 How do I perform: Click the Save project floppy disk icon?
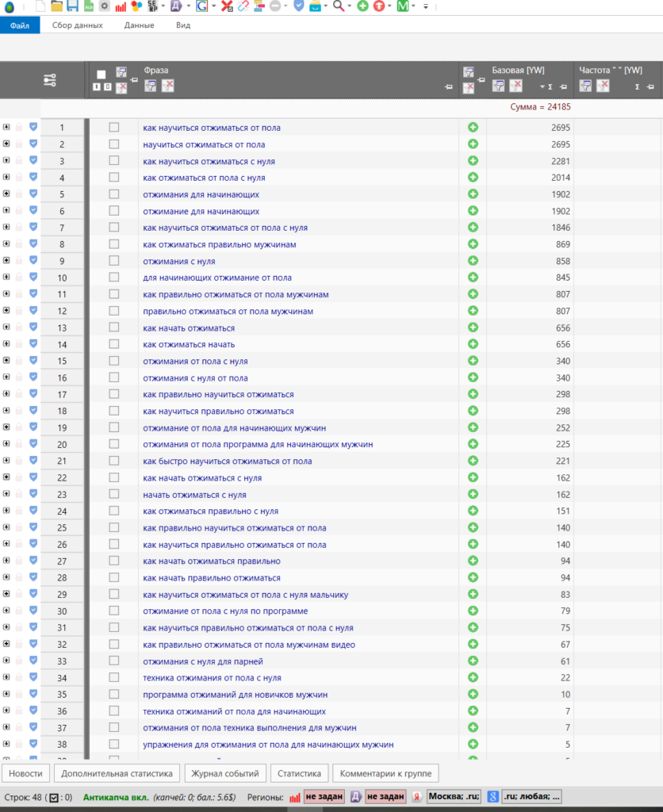tap(72, 6)
